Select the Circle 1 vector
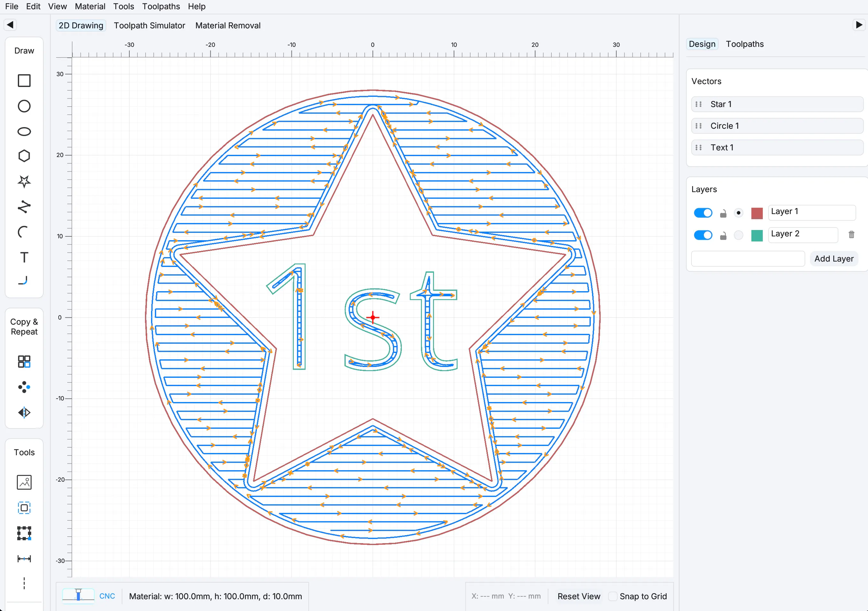 coord(777,126)
